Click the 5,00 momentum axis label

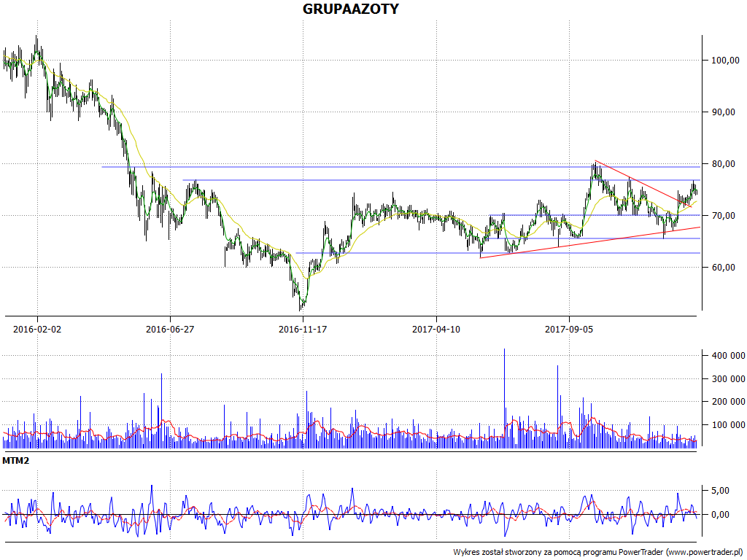click(720, 491)
